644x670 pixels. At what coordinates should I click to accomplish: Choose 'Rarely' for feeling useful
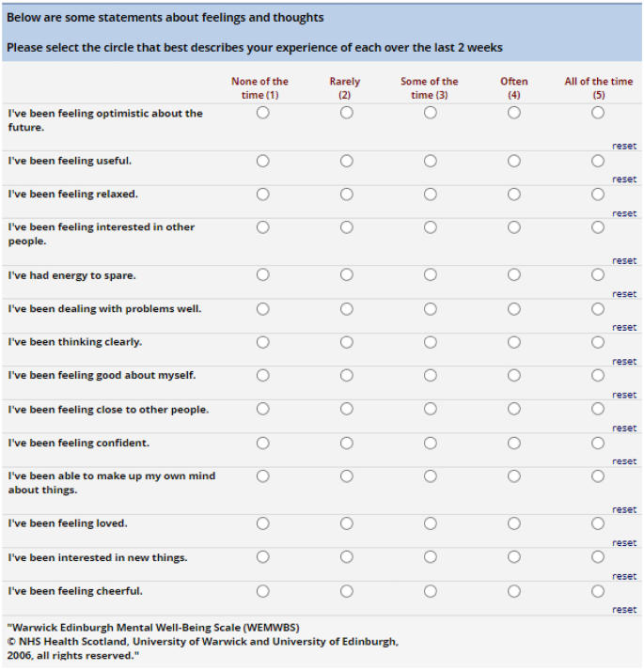pos(346,161)
